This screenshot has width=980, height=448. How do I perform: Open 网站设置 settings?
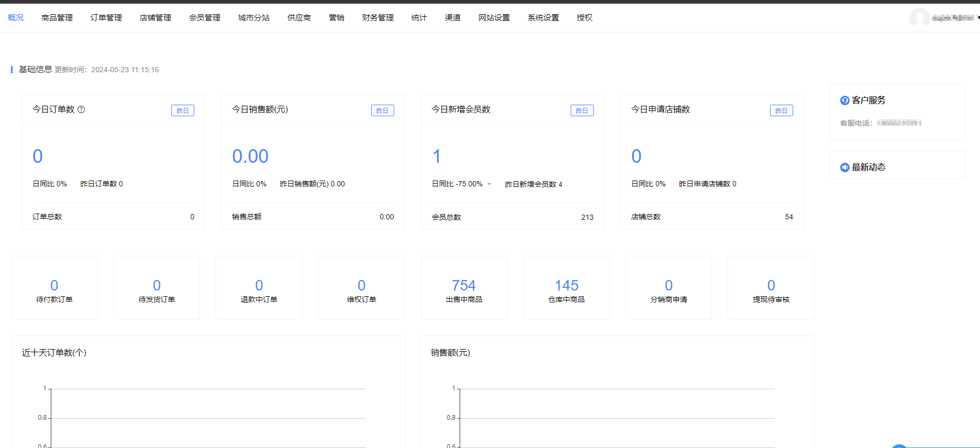[494, 18]
